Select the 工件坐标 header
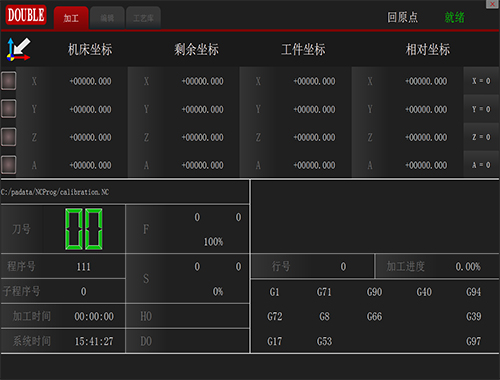 tap(303, 50)
